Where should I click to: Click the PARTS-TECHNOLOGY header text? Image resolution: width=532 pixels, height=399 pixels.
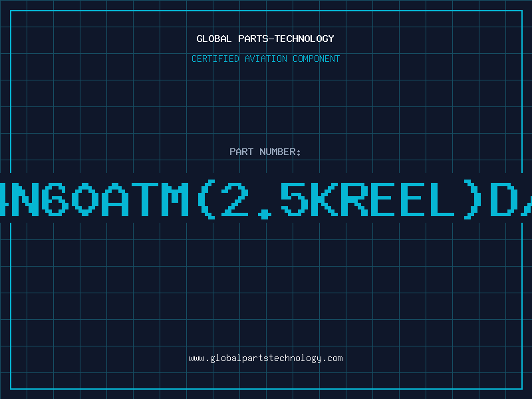(x=286, y=39)
